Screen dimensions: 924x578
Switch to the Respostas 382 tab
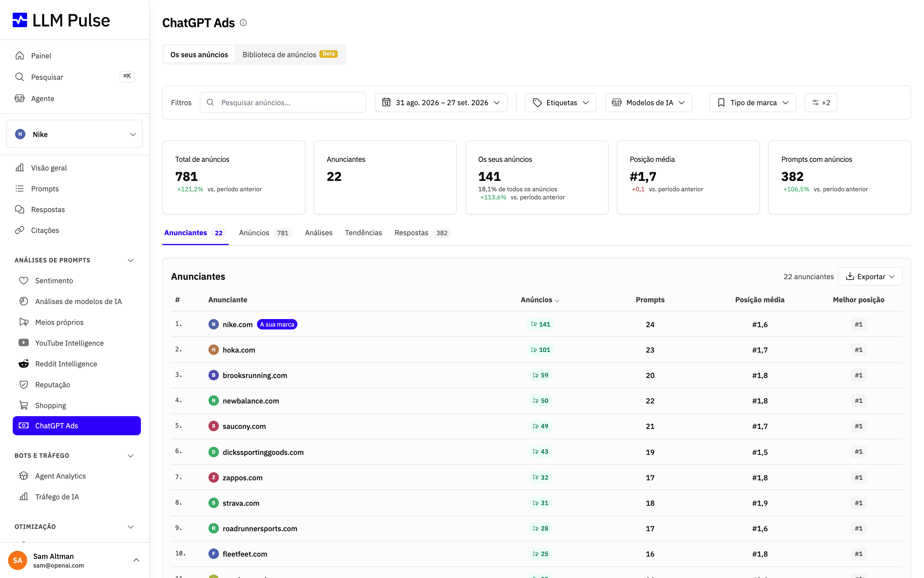point(423,233)
